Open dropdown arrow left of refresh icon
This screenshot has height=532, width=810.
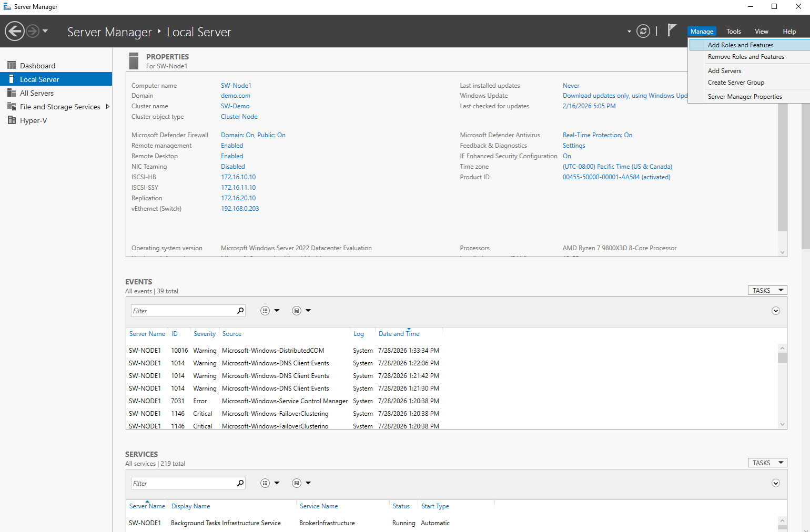(629, 32)
